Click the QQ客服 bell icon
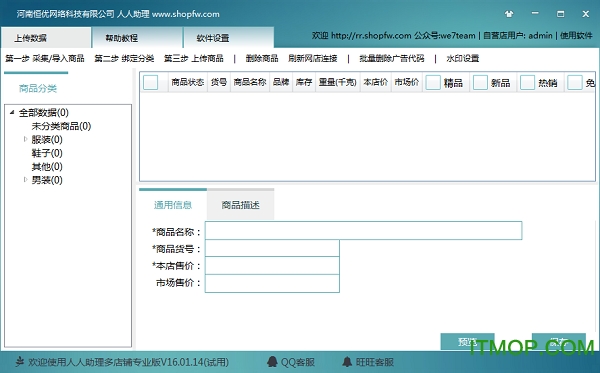Viewport: 600px width, 373px height. [x=272, y=362]
